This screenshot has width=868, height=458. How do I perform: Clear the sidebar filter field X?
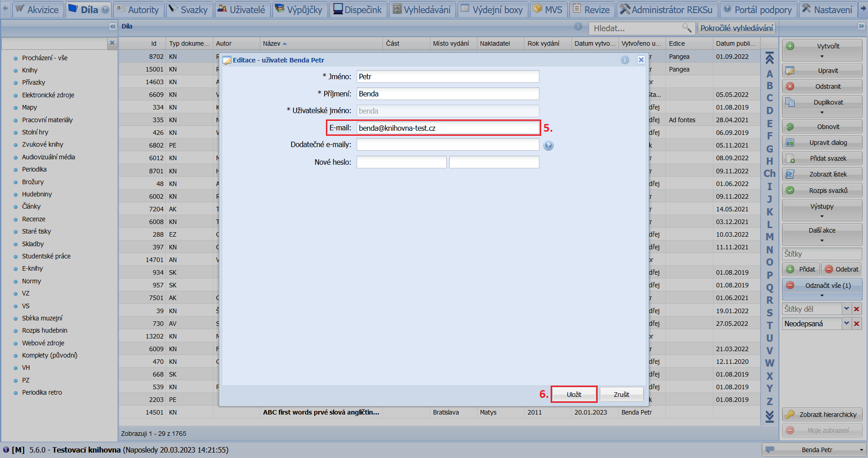pos(112,43)
